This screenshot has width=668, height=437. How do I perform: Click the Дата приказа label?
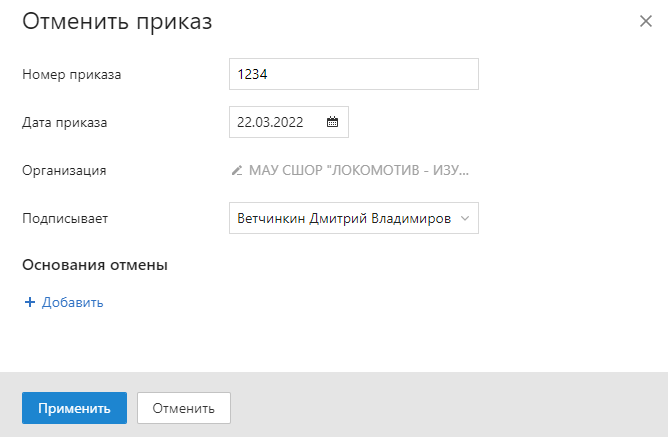coord(65,123)
